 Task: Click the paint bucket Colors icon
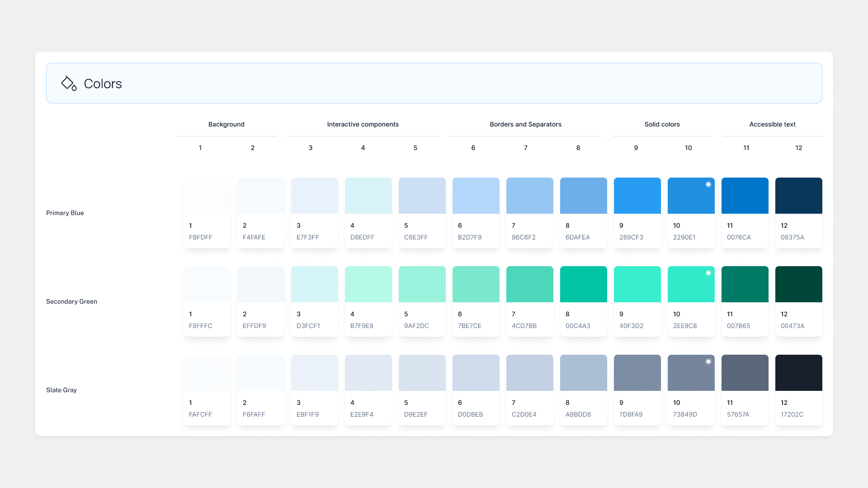point(69,84)
